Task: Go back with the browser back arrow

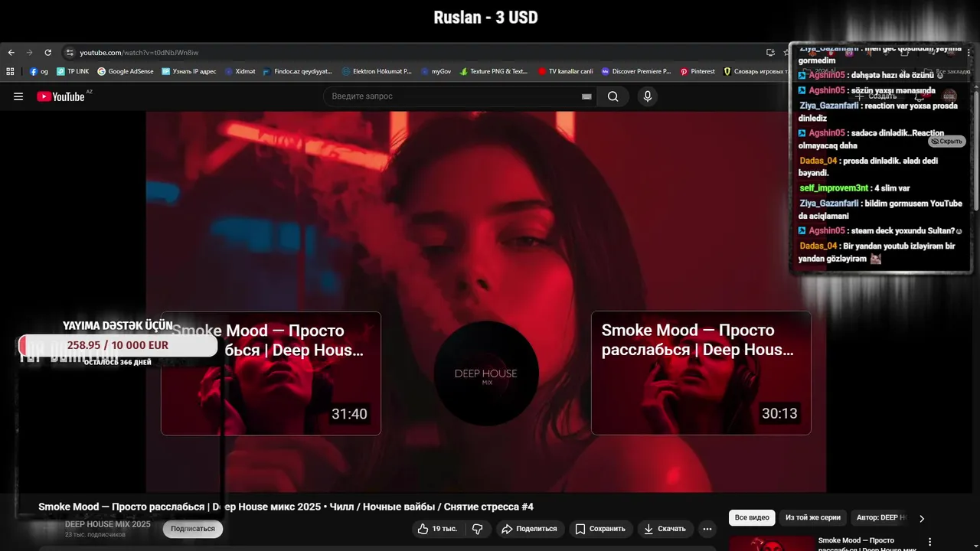Action: pos(11,53)
